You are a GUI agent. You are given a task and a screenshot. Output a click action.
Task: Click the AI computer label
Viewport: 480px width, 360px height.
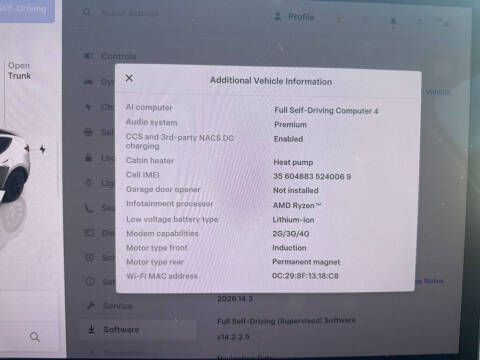pyautogui.click(x=149, y=107)
